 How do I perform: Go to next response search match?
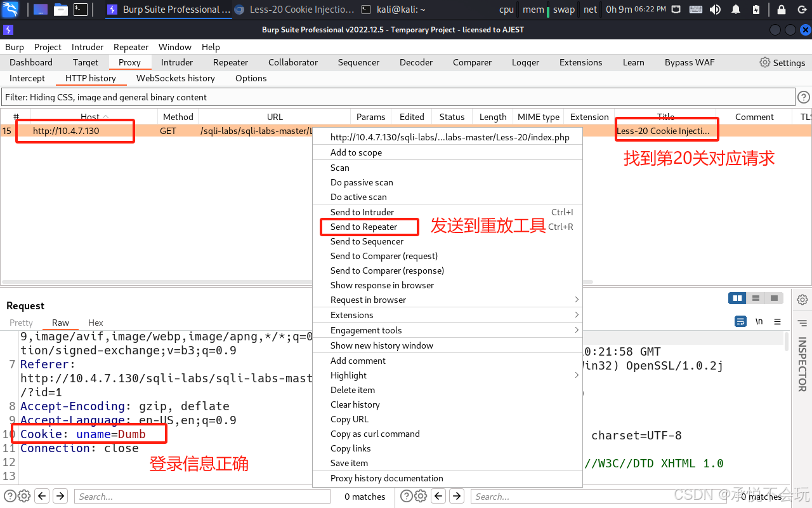[x=456, y=496]
